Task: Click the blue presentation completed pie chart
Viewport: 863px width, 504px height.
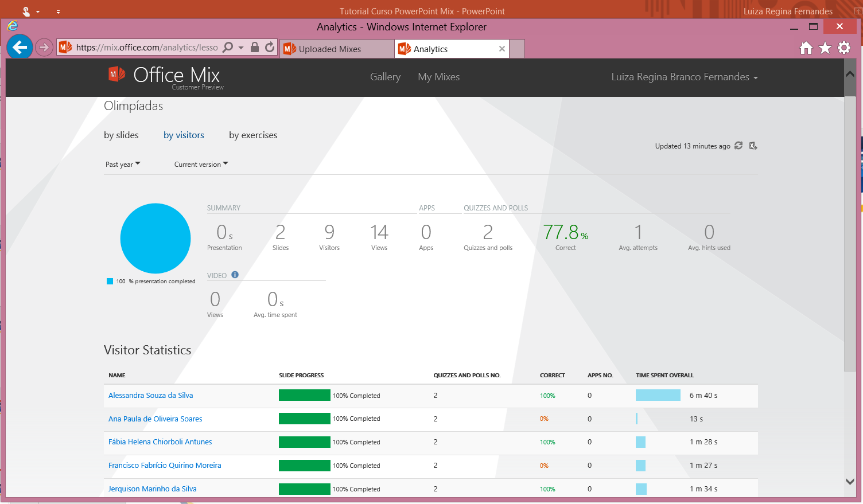Action: tap(156, 239)
